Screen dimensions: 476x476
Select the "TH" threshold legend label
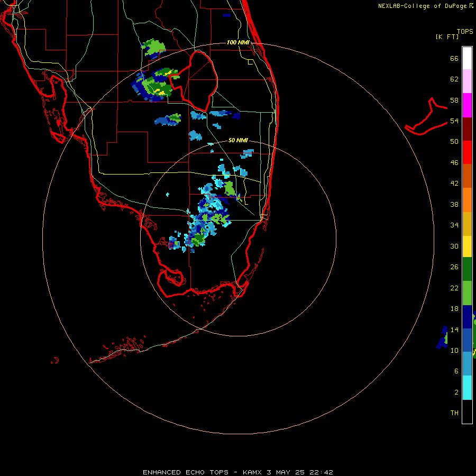(x=454, y=413)
